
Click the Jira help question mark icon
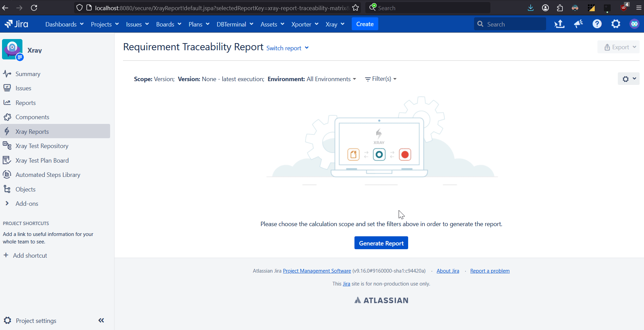pyautogui.click(x=597, y=24)
